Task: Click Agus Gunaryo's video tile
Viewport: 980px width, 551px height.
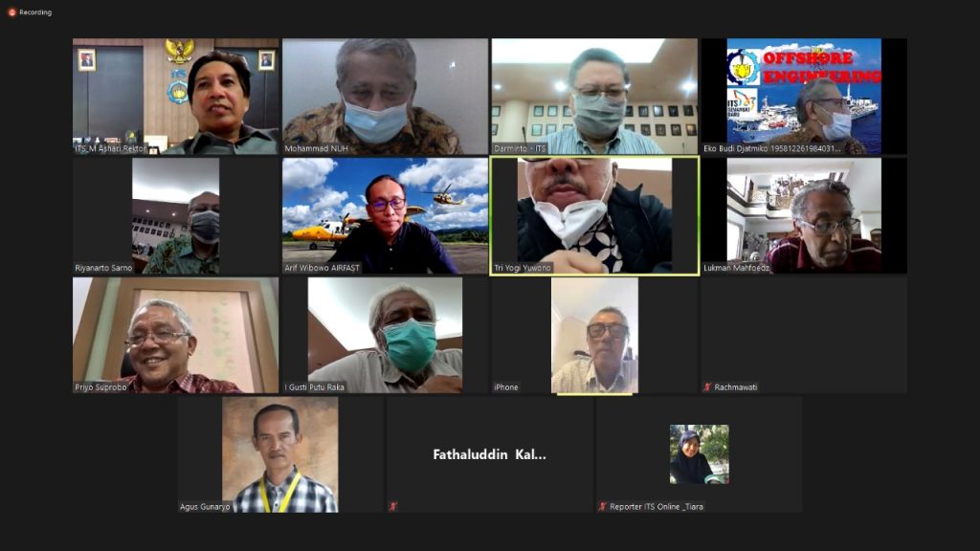Action: (280, 453)
